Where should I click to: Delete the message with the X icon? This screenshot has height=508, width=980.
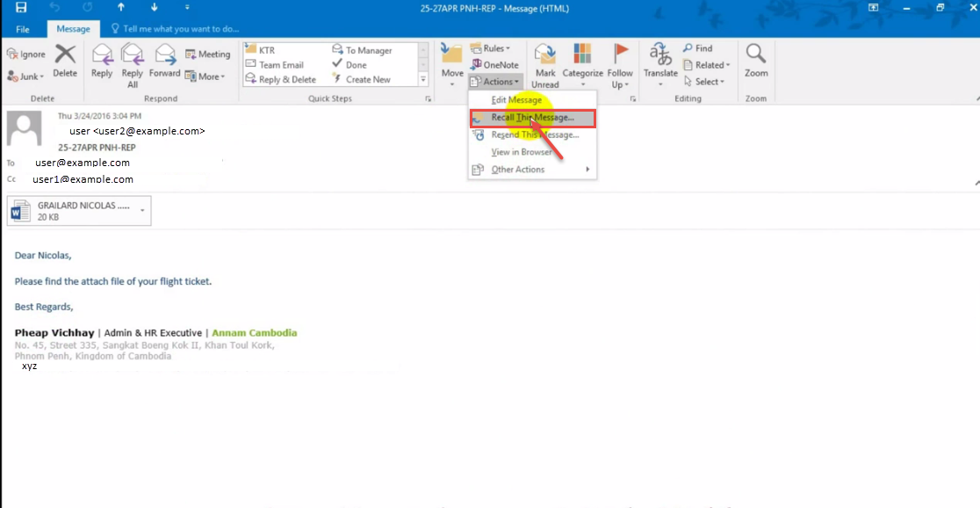[65, 60]
